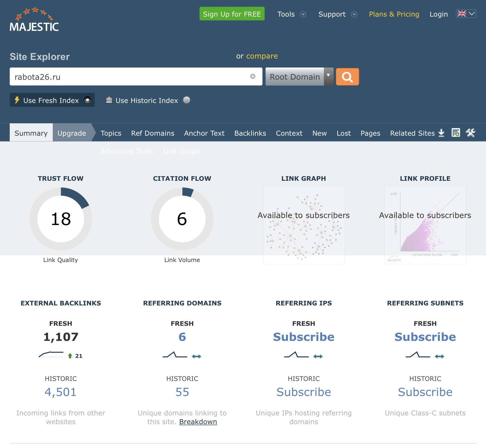The image size is (486, 448).
Task: Click the lightning bolt Fresh Index icon
Action: click(x=17, y=100)
